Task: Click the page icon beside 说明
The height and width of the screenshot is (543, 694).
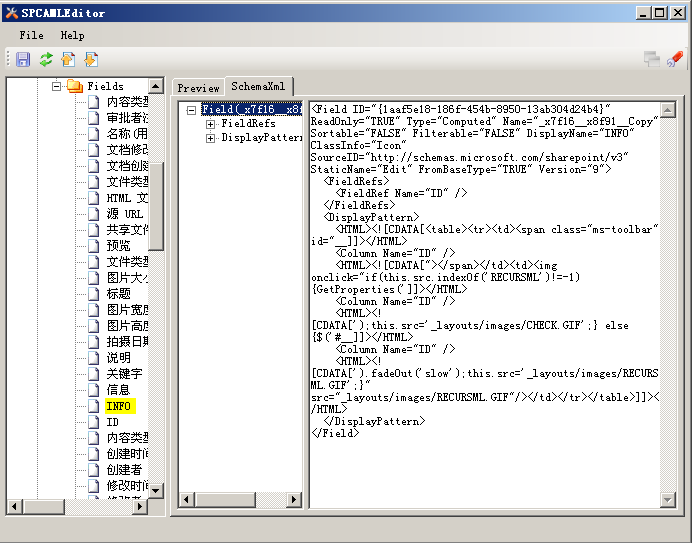Action: coord(93,358)
